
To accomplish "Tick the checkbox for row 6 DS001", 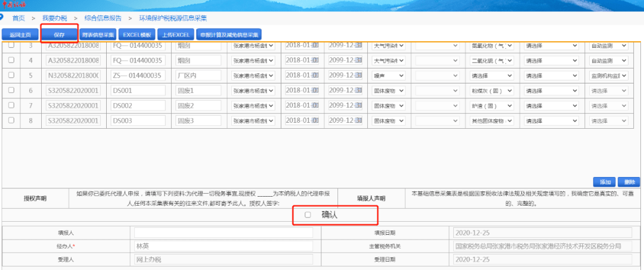I will 11,90.
